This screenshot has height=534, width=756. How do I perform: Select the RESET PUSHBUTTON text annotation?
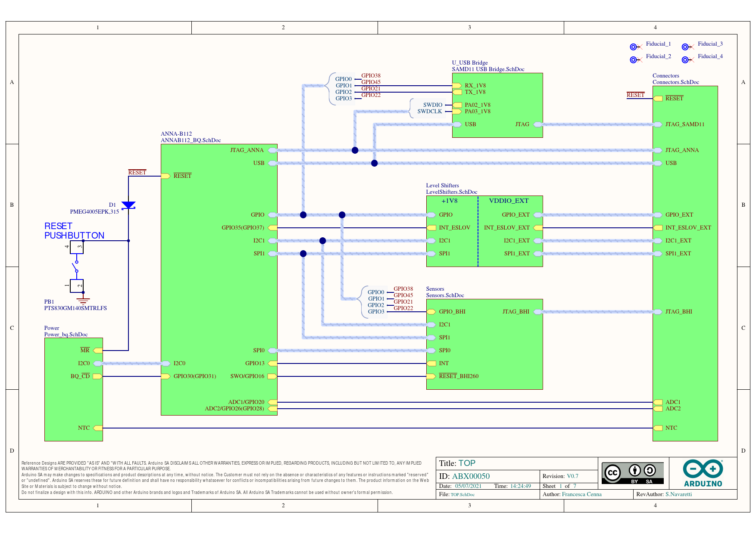pyautogui.click(x=74, y=231)
